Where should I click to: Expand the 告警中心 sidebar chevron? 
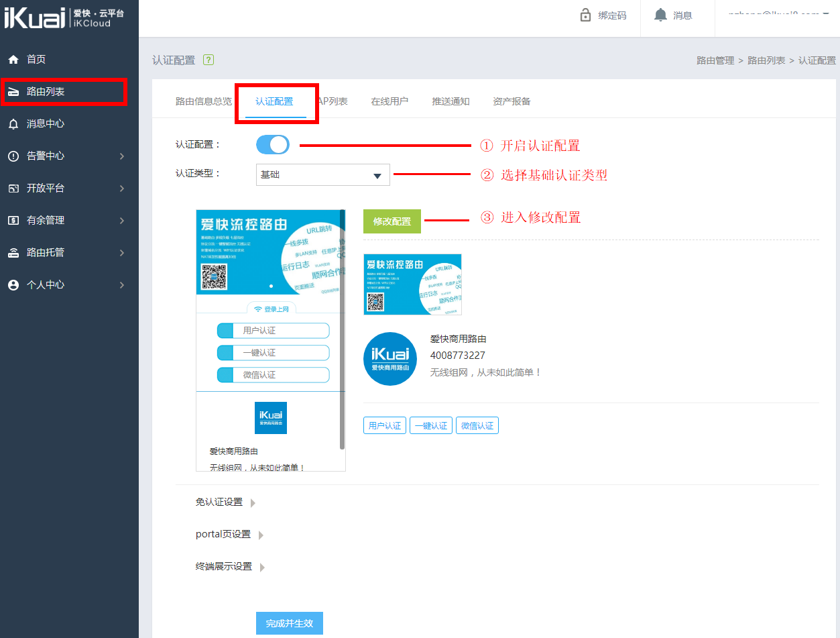(122, 156)
